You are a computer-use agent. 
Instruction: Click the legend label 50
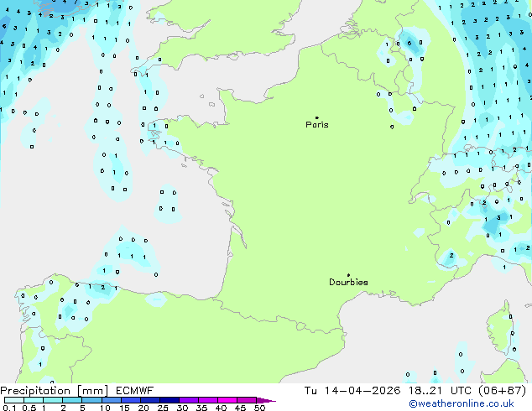pyautogui.click(x=260, y=408)
